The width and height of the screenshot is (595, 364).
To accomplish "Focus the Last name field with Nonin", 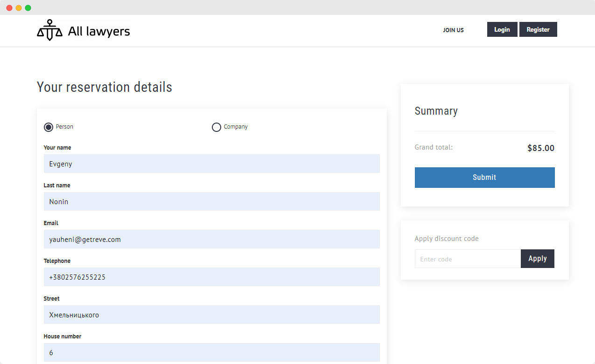I will coord(212,201).
